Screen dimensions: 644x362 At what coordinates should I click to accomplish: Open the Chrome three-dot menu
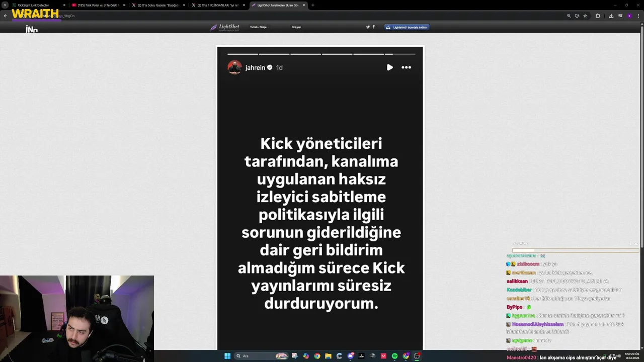(x=638, y=16)
